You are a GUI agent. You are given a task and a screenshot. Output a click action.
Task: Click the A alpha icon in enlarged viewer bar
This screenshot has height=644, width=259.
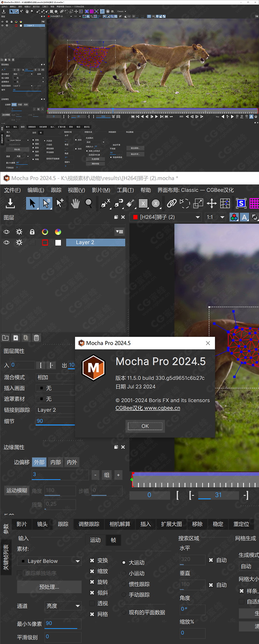244,217
